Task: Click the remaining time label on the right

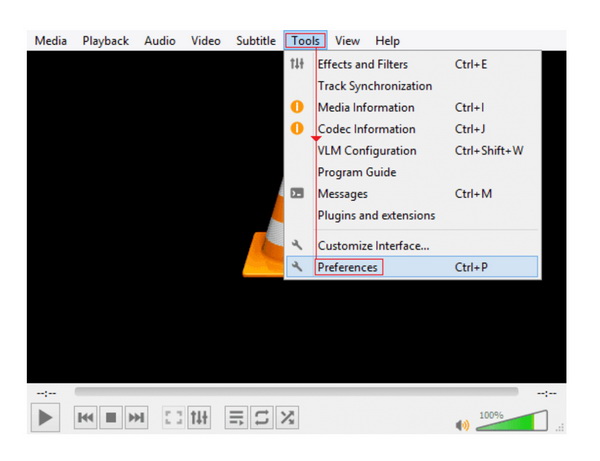Action: [547, 393]
